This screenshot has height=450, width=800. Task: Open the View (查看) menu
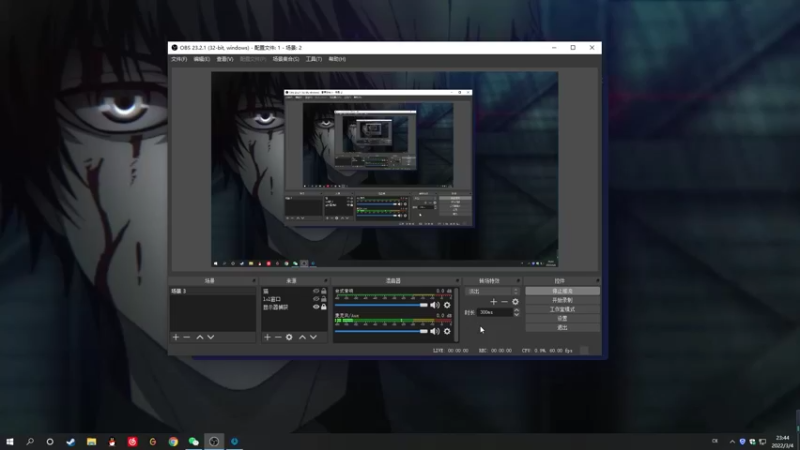224,59
